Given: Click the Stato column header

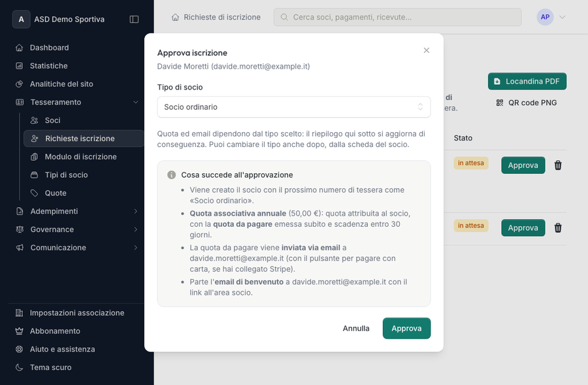Looking at the screenshot, I should [x=463, y=138].
